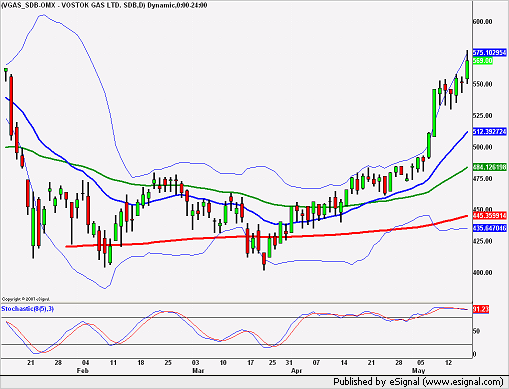Click the 10 date marker on time axis

223,363
